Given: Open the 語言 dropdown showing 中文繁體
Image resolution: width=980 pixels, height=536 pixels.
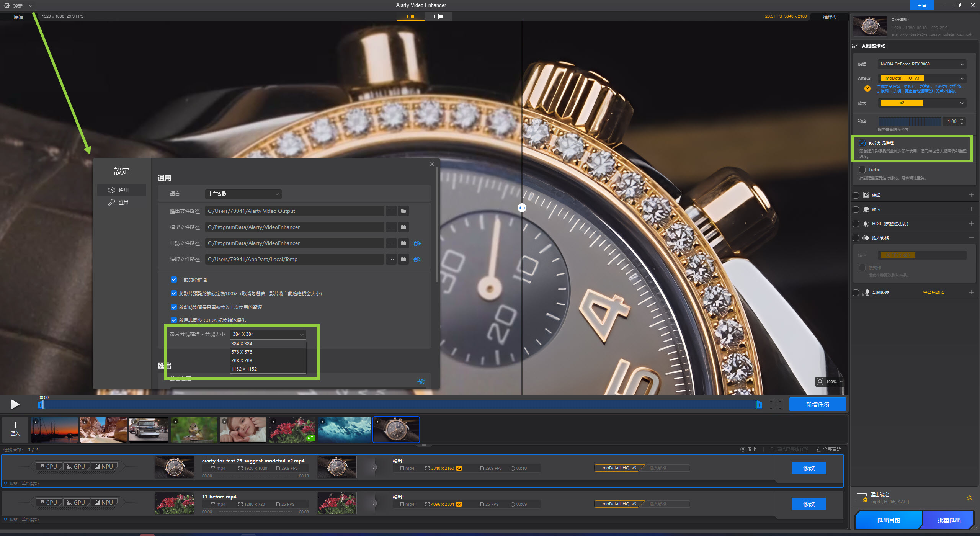Looking at the screenshot, I should tap(243, 194).
